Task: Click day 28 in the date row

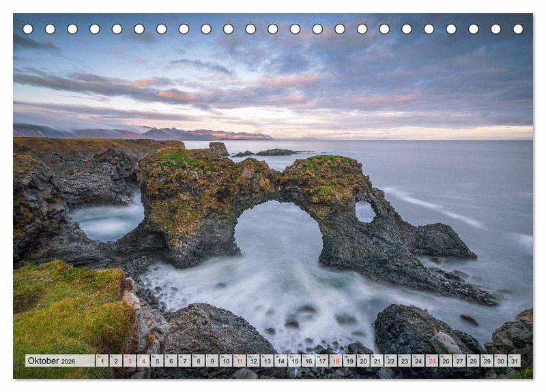Action: (473, 361)
